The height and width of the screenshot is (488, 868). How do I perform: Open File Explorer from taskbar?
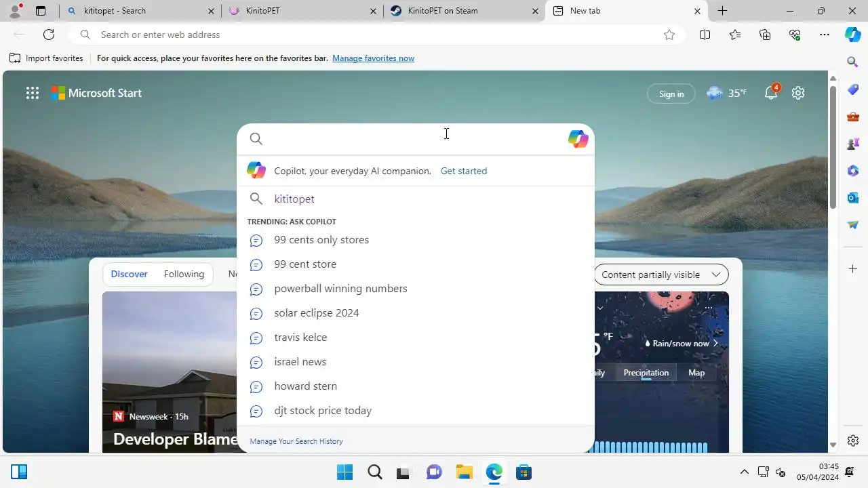(x=464, y=472)
